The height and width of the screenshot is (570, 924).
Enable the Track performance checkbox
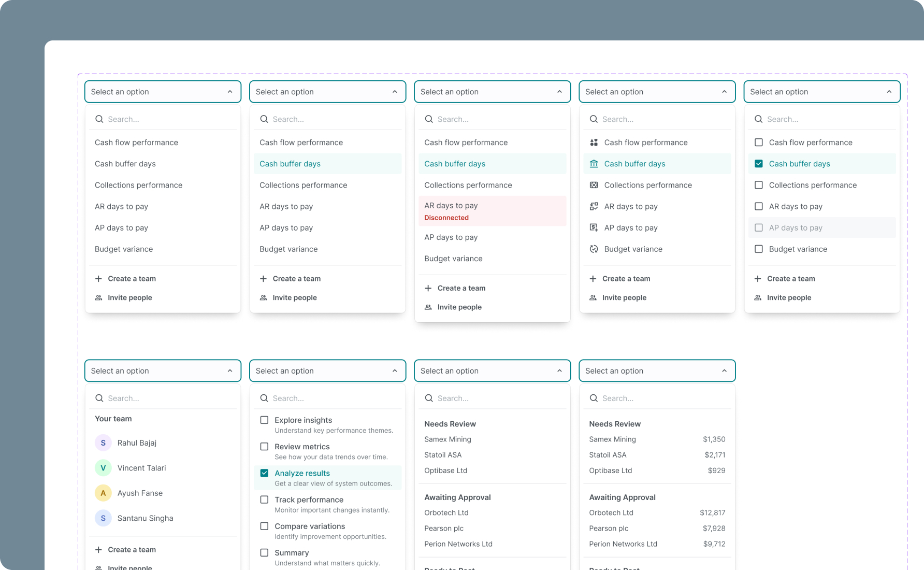pyautogui.click(x=264, y=500)
